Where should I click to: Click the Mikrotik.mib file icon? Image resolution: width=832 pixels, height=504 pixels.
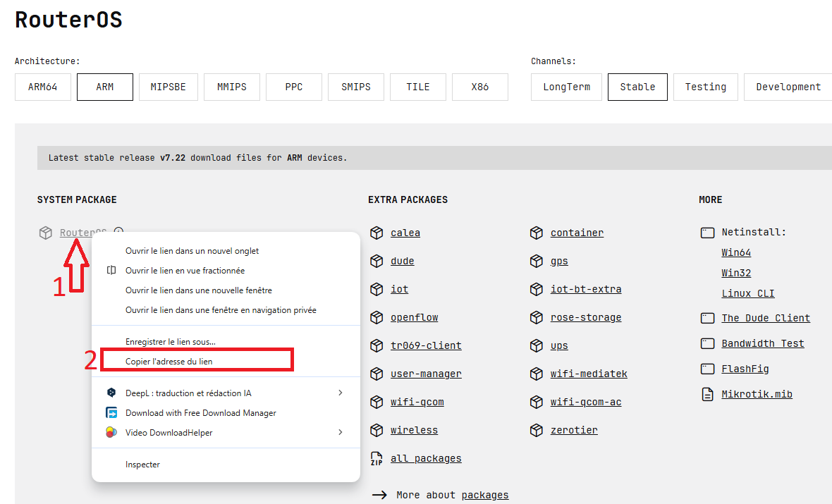pos(707,395)
